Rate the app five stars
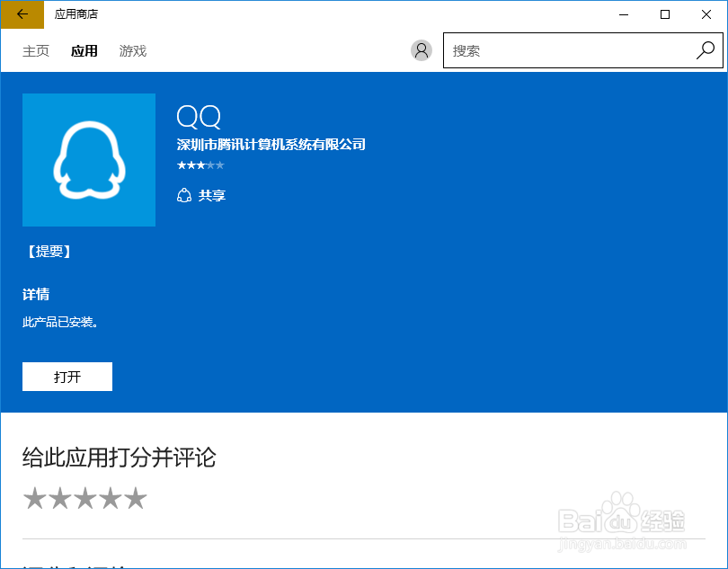This screenshot has height=569, width=728. coord(135,498)
